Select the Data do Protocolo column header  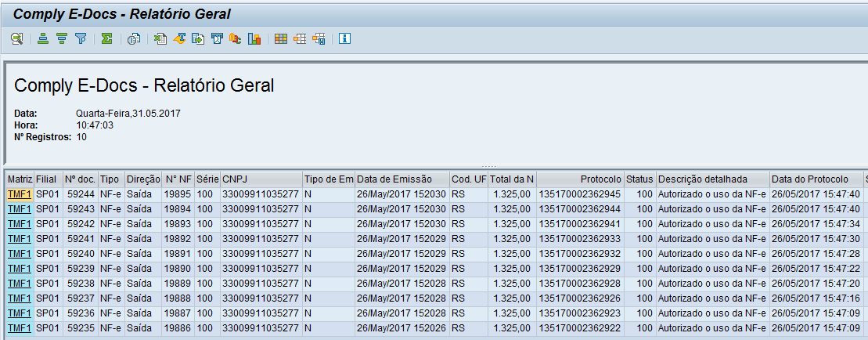pos(816,179)
